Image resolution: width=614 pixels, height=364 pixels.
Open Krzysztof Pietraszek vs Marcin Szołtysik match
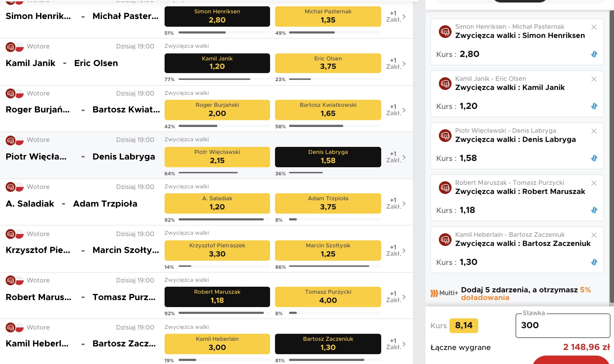tap(82, 250)
